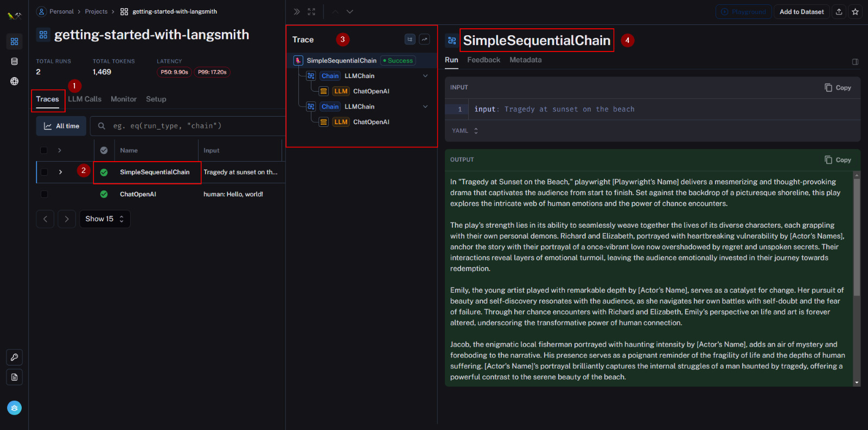Click the All time filter button
This screenshot has height=430, width=868.
61,126
